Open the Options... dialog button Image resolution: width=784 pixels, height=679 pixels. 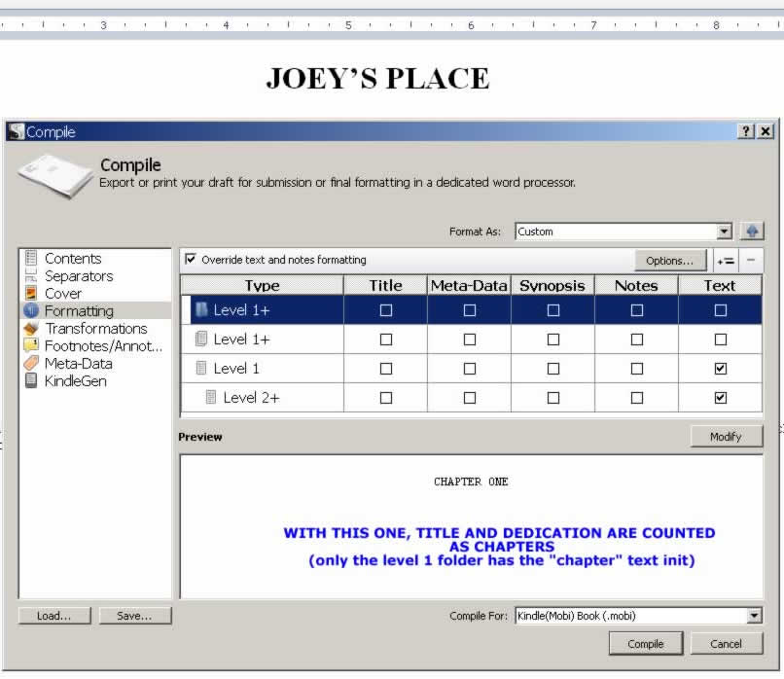point(669,261)
